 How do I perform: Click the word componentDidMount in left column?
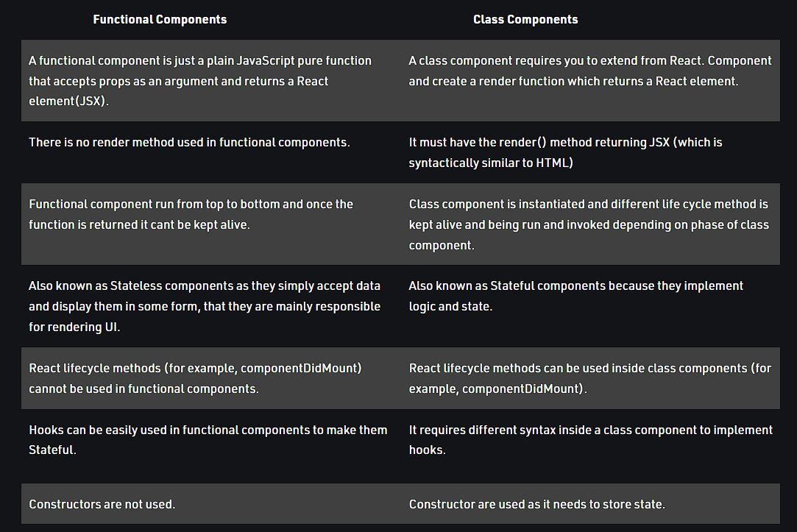pyautogui.click(x=299, y=368)
